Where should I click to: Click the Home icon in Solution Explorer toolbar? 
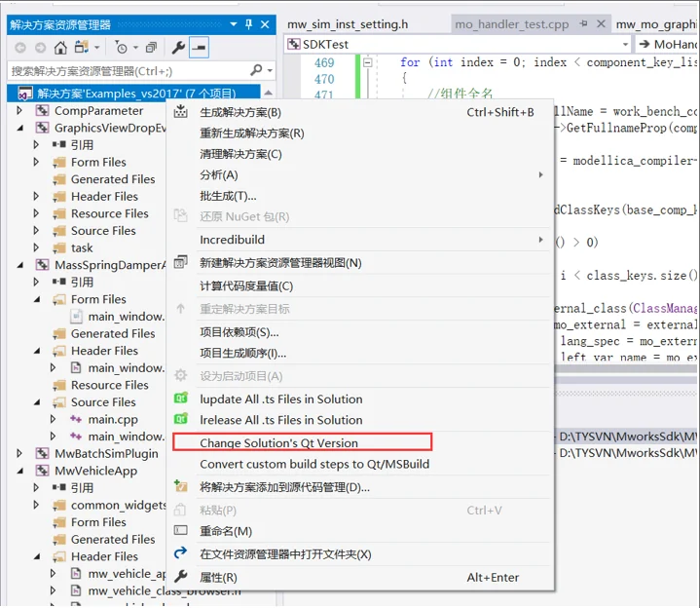[x=60, y=48]
